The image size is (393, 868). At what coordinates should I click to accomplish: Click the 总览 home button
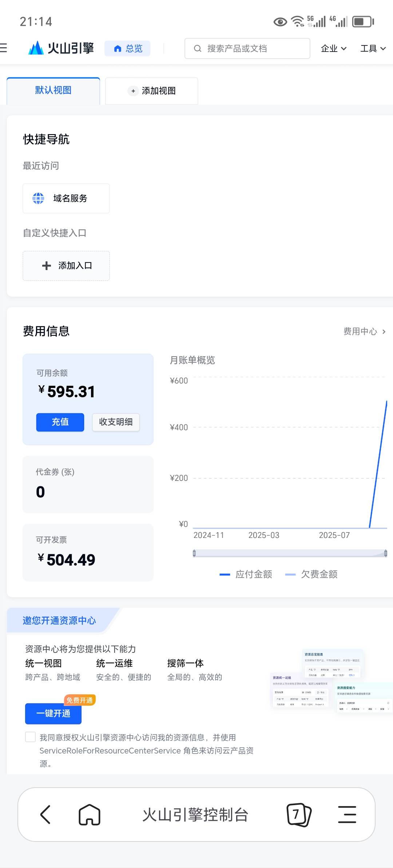pos(127,48)
